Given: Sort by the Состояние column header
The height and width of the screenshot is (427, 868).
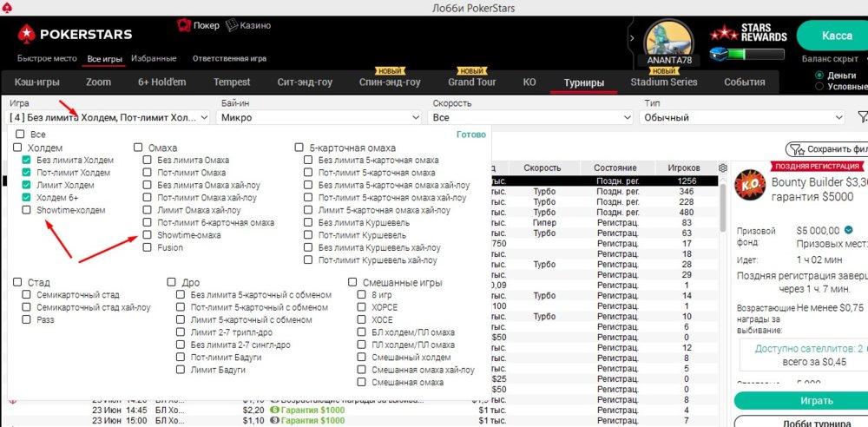Looking at the screenshot, I should (x=615, y=168).
